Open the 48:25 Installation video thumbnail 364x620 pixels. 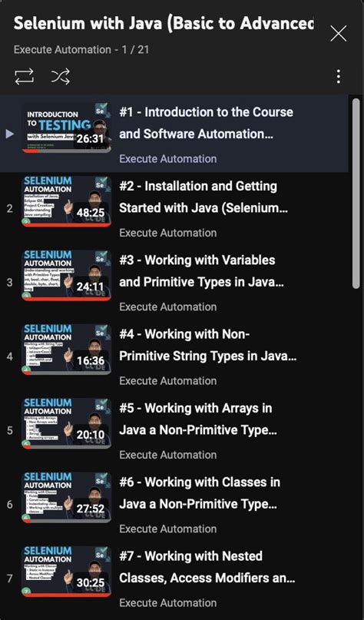click(66, 201)
